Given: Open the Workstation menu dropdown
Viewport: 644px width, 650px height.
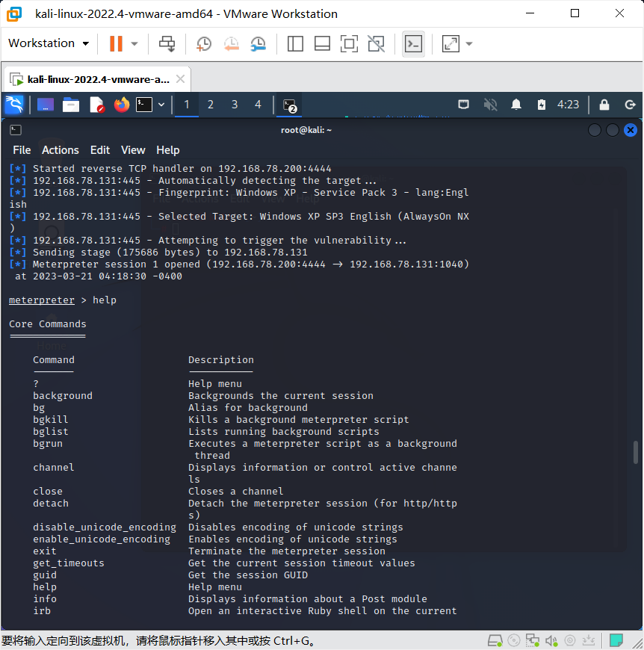Looking at the screenshot, I should [49, 43].
